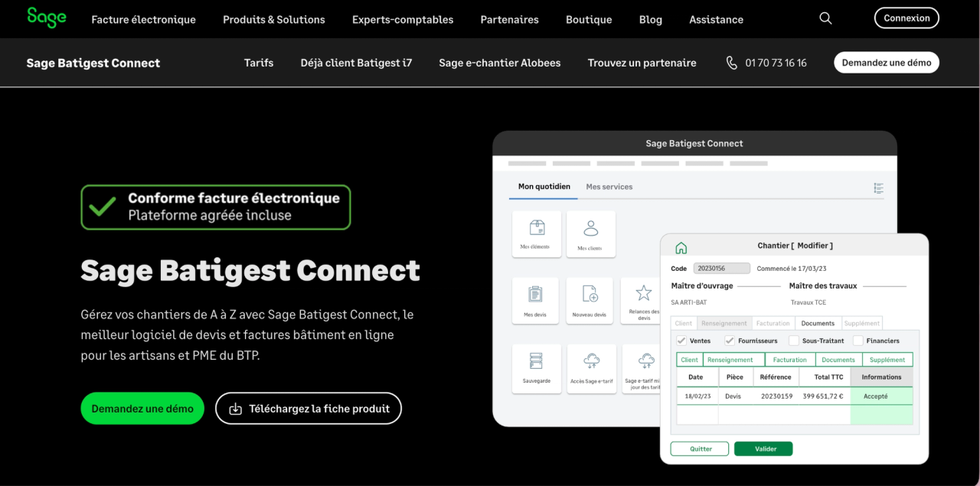980x486 pixels.
Task: Open the Facture électronique menu
Action: click(x=143, y=19)
